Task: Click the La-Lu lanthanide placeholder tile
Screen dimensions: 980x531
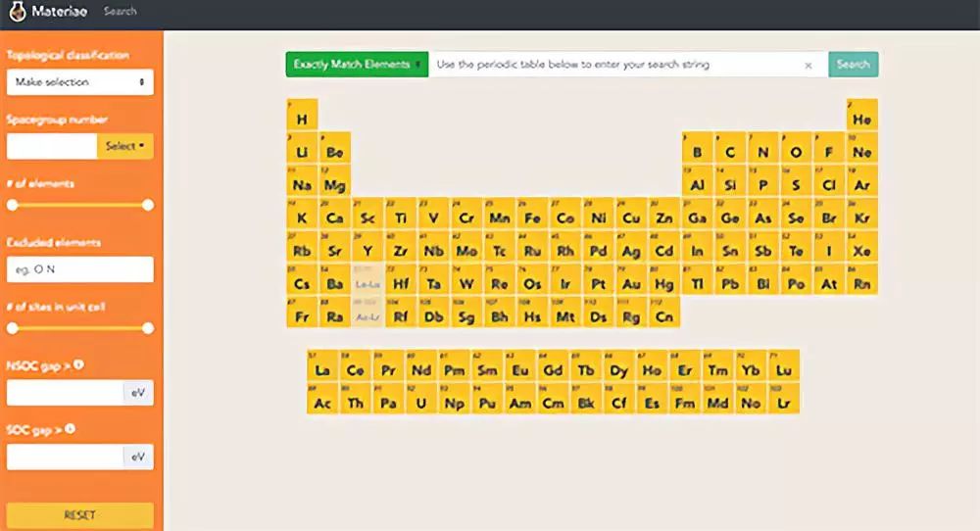Action: tap(367, 279)
